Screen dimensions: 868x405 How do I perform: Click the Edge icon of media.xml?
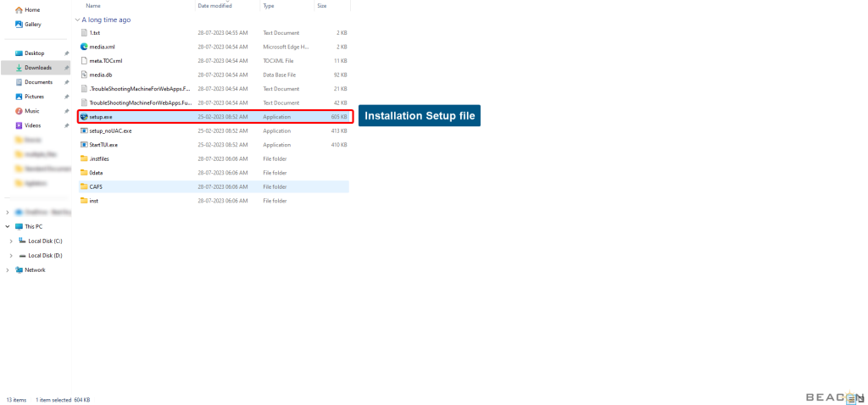pyautogui.click(x=84, y=47)
